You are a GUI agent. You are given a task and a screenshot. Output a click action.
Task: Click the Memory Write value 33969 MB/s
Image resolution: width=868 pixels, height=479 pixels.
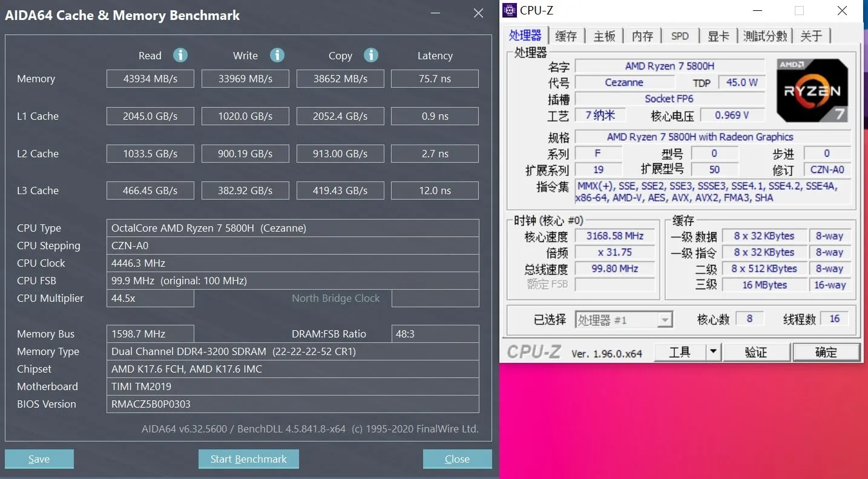[x=245, y=79]
